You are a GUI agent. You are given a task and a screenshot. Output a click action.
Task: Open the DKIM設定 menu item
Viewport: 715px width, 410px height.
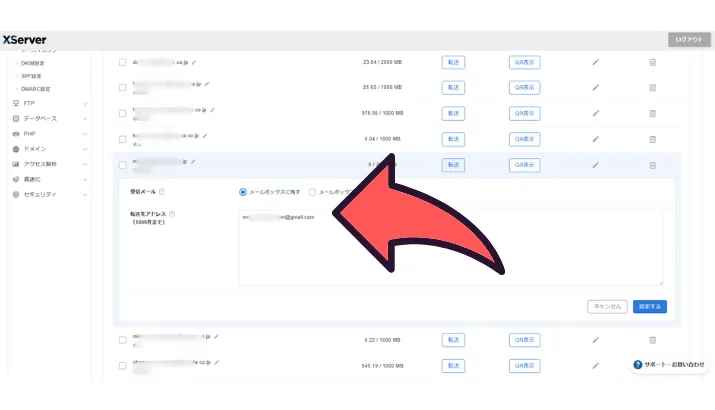[33, 63]
